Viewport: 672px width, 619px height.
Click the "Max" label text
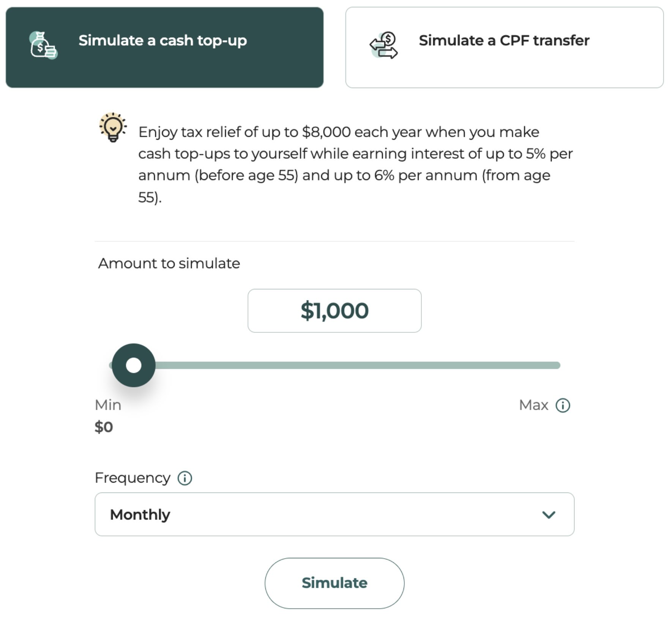(x=533, y=405)
